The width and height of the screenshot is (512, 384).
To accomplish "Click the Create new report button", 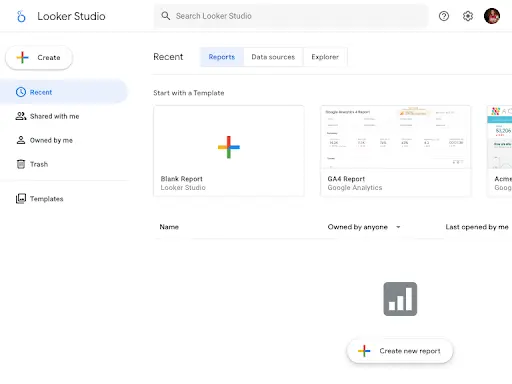I will (x=400, y=351).
